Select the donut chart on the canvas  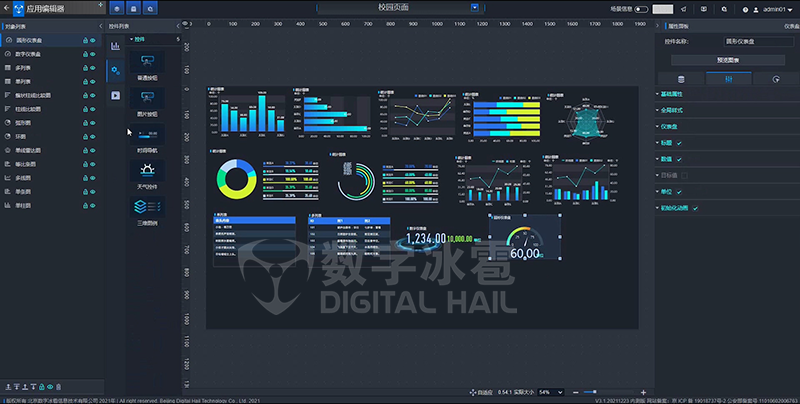point(236,179)
